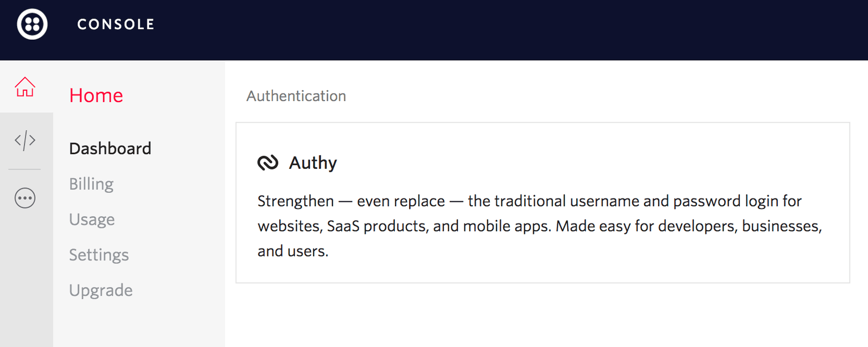This screenshot has width=868, height=347.
Task: Open the Authy product title
Action: [312, 162]
